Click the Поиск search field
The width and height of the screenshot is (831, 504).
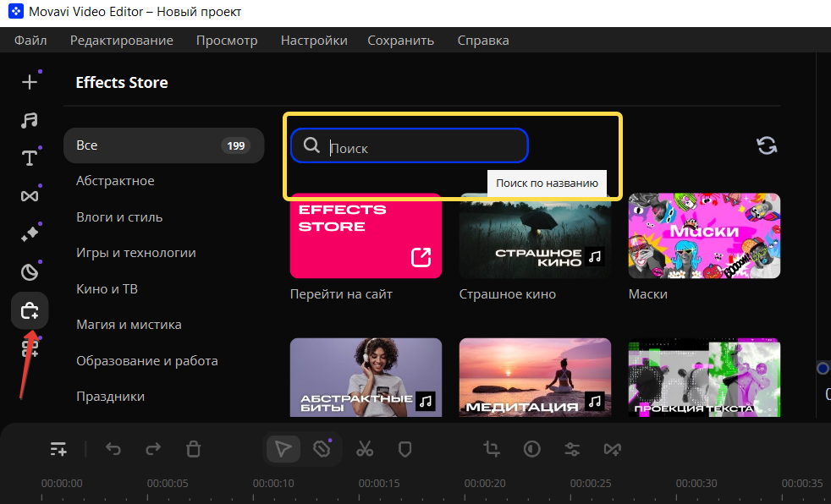point(409,145)
